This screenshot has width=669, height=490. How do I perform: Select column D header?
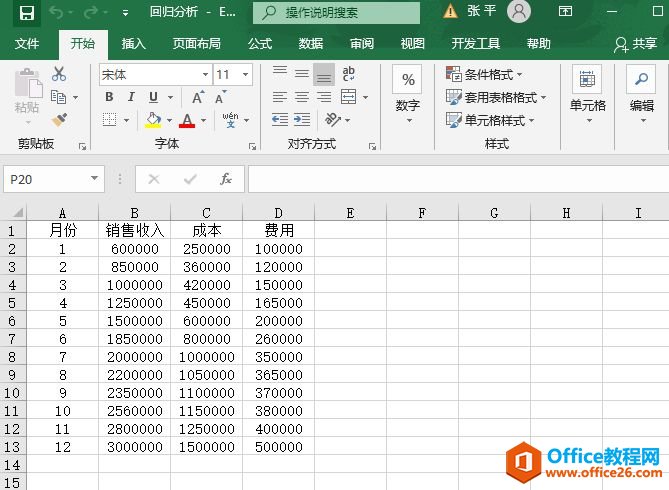coord(279,212)
